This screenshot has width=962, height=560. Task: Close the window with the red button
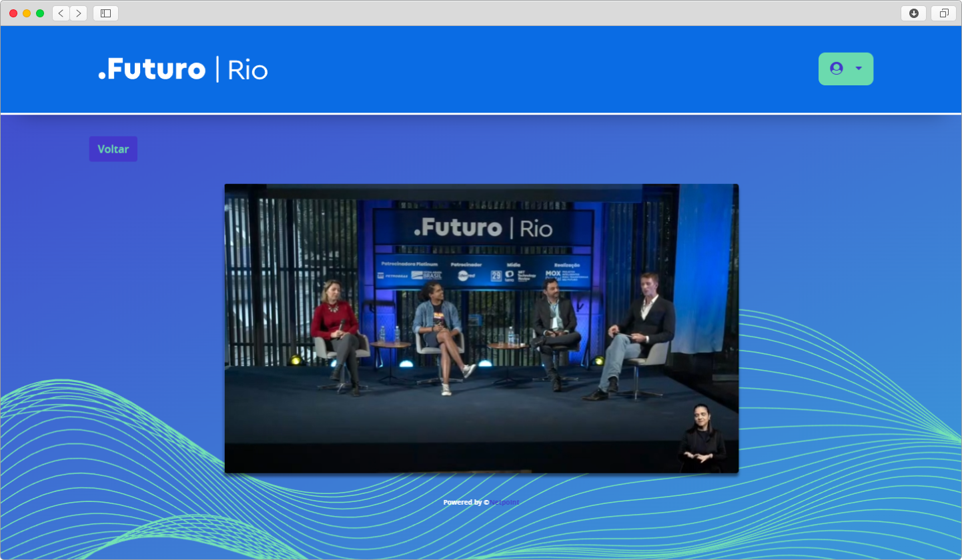tap(13, 13)
